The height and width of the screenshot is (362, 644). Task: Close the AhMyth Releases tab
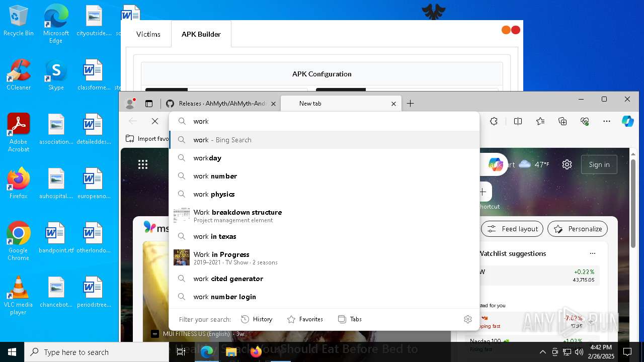[273, 104]
